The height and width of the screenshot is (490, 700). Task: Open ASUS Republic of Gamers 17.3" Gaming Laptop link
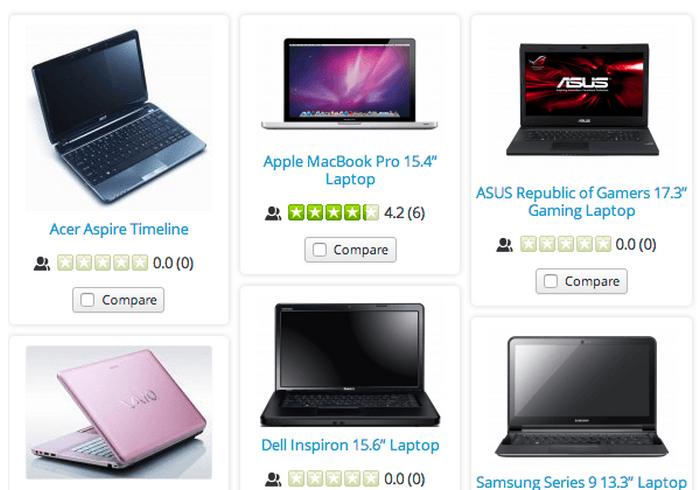tap(581, 201)
